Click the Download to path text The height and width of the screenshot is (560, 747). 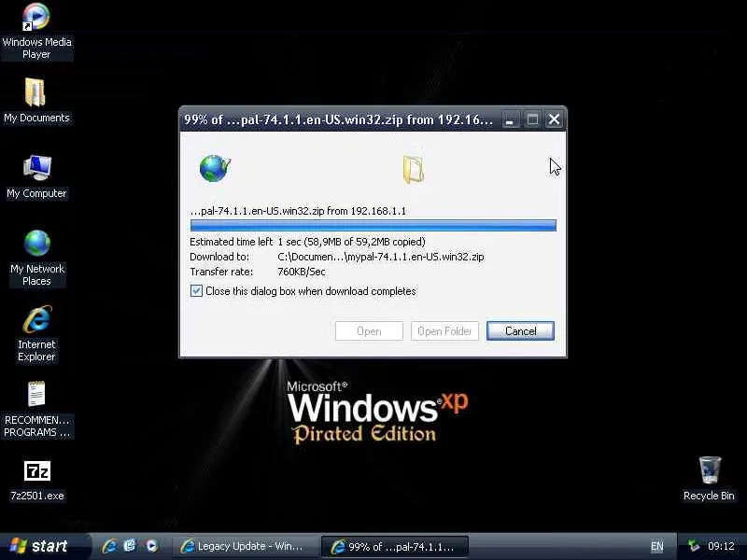[x=337, y=257]
